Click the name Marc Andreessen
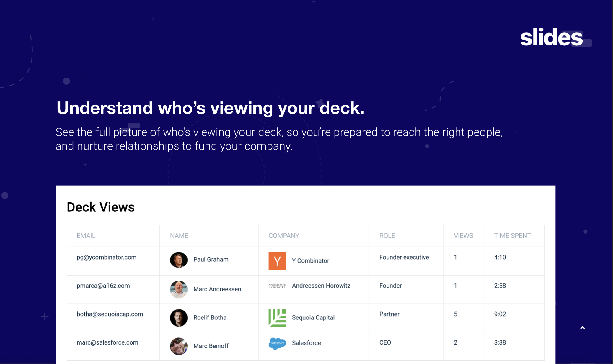613x364 pixels. pos(217,289)
